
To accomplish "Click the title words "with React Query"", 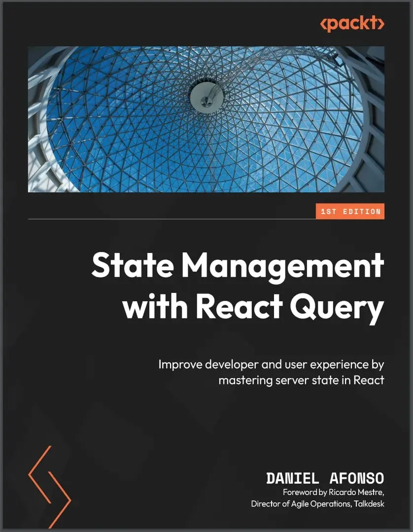I will click(x=253, y=309).
